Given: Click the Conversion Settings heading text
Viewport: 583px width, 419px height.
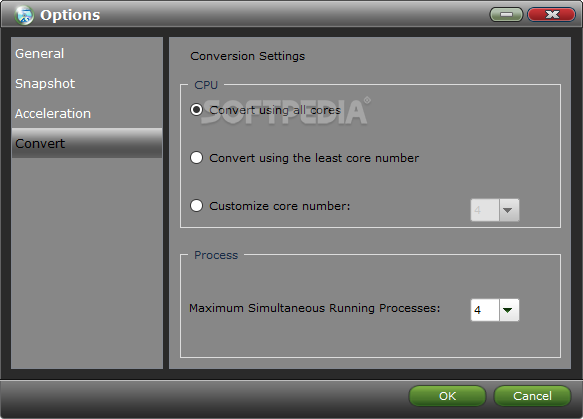Looking at the screenshot, I should [247, 56].
